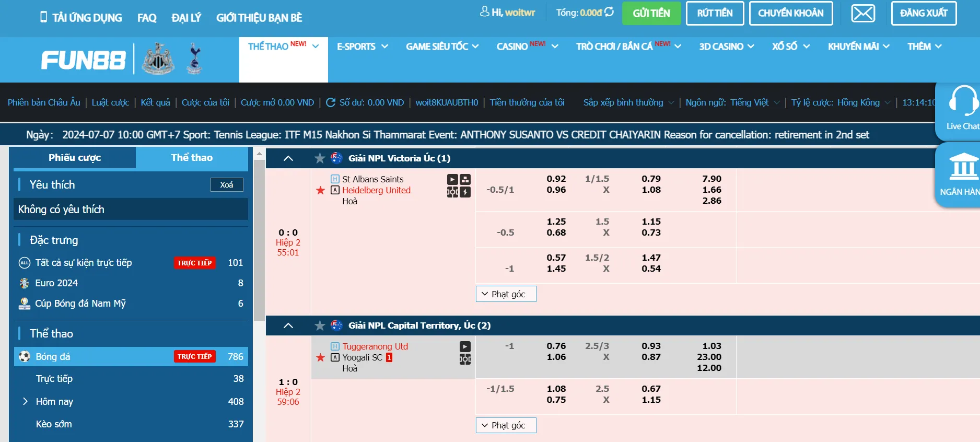
Task: Click the Euro 2024 trophy icon
Action: 25,283
